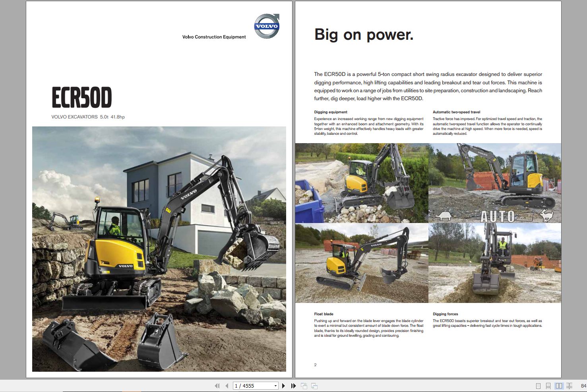
Task: Click the go to previous view icon
Action: 304,386
